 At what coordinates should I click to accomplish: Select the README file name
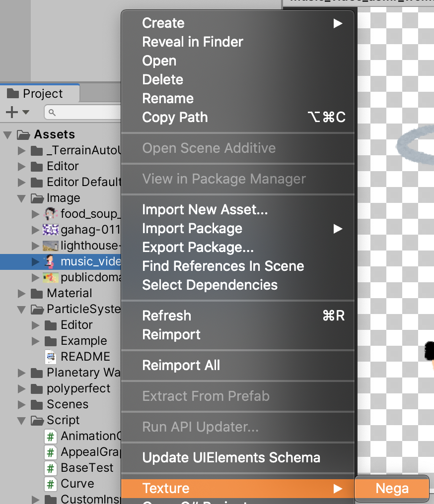click(x=85, y=357)
